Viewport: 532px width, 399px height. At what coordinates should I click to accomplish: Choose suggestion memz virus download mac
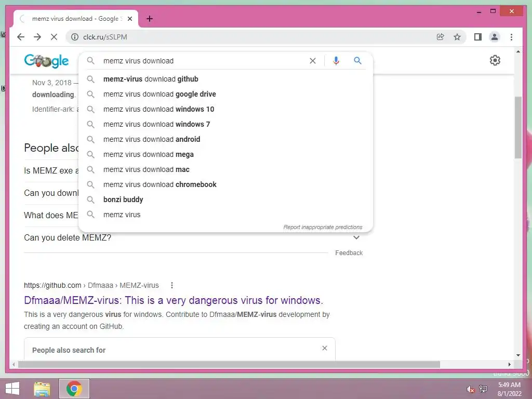[x=225, y=169]
